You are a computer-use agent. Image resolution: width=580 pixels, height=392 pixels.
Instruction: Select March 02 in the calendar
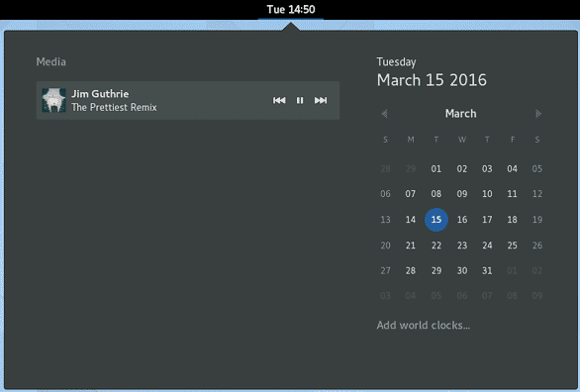462,169
